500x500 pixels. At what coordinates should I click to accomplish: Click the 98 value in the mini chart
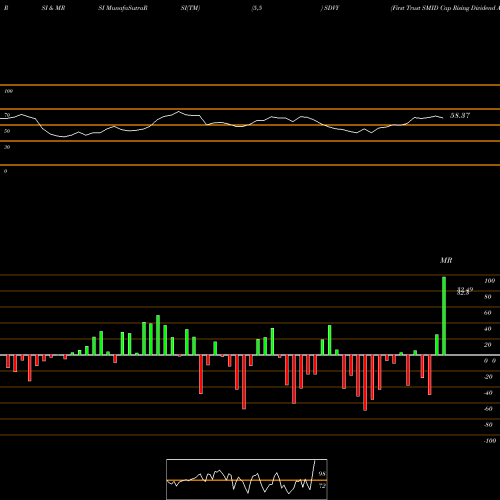coord(322,474)
